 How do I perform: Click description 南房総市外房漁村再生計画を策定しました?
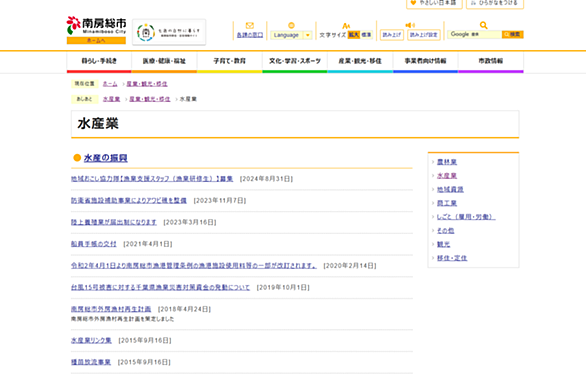(x=123, y=319)
